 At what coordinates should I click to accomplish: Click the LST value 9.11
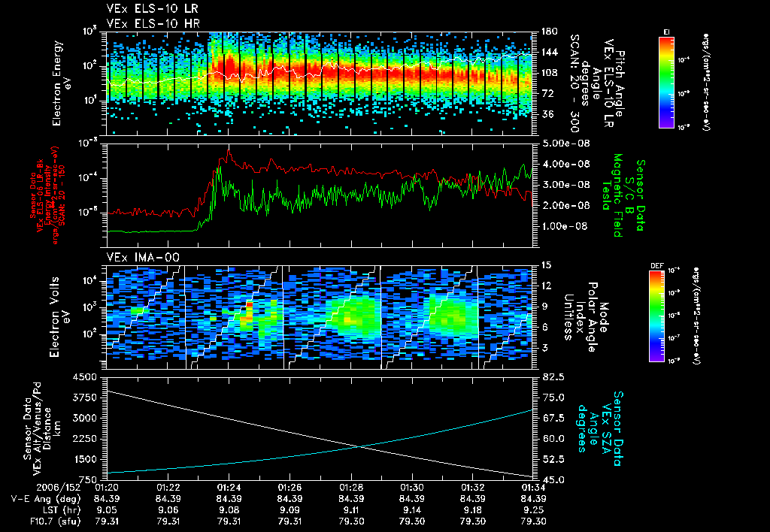pos(350,510)
